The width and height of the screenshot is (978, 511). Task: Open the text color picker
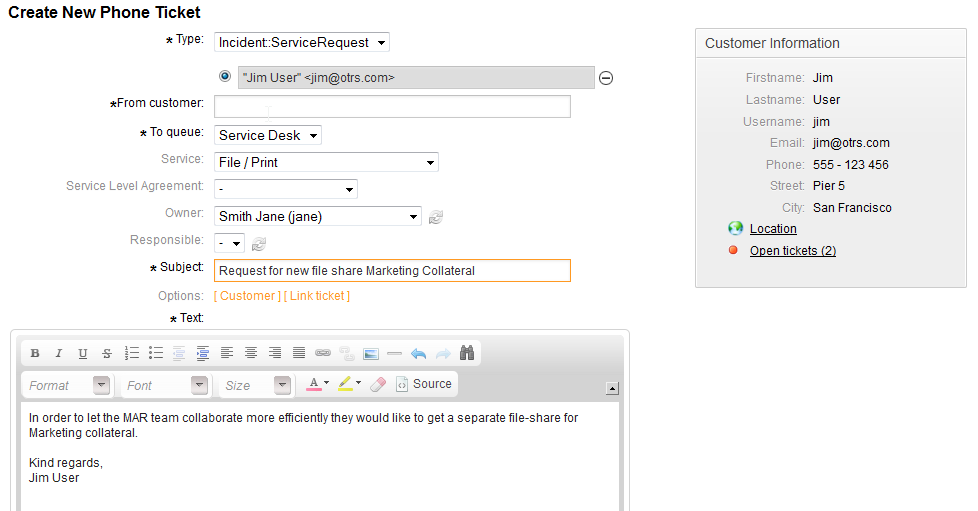click(317, 384)
